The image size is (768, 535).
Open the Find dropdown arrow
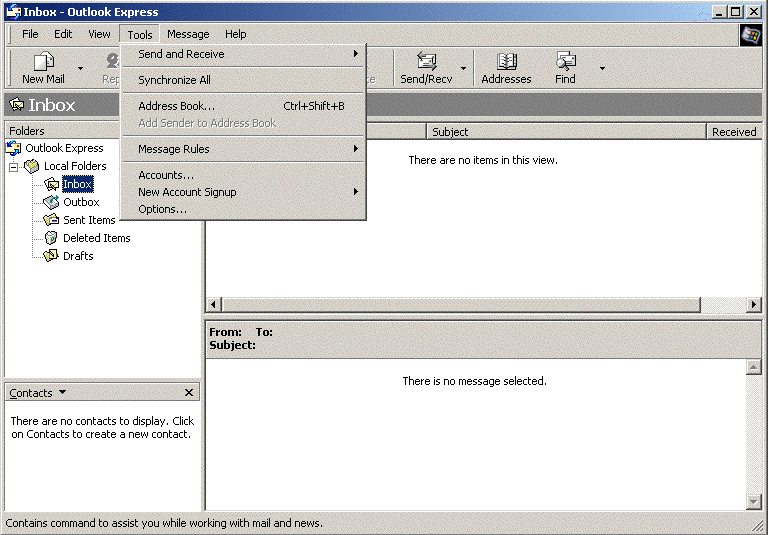pyautogui.click(x=602, y=68)
